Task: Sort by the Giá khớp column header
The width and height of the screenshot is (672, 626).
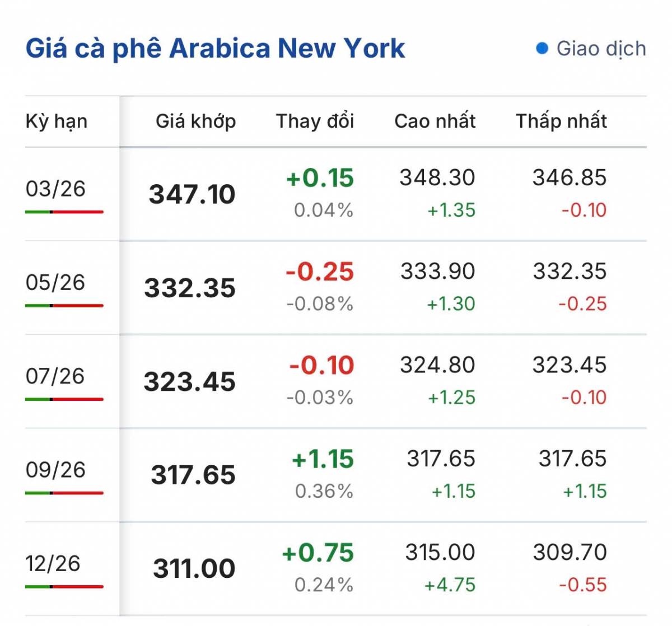Action: (195, 121)
